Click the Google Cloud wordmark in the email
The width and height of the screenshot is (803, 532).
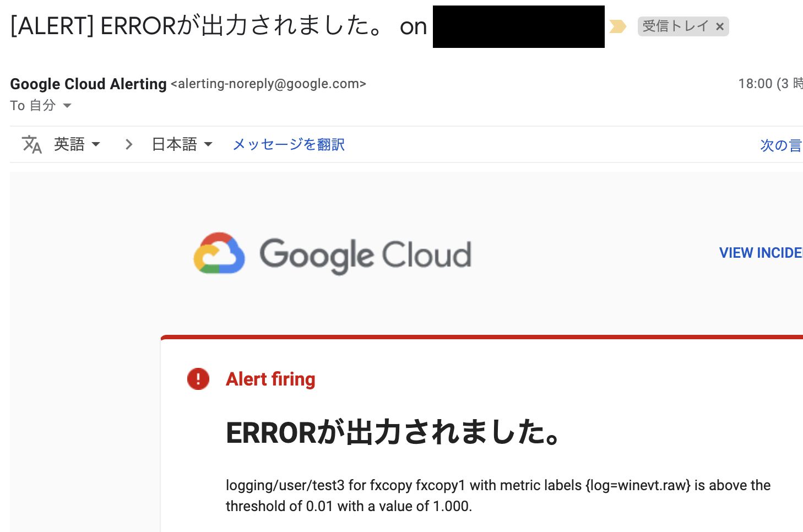coord(365,254)
